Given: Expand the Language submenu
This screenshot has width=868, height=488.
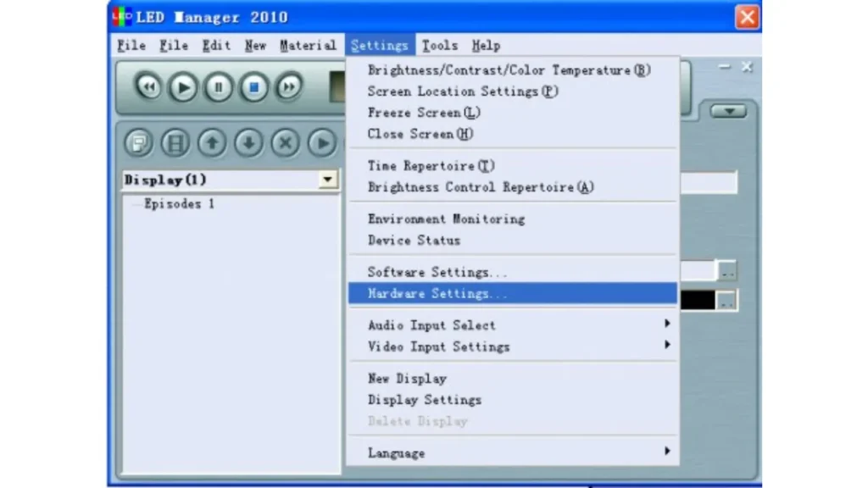Looking at the screenshot, I should point(396,452).
